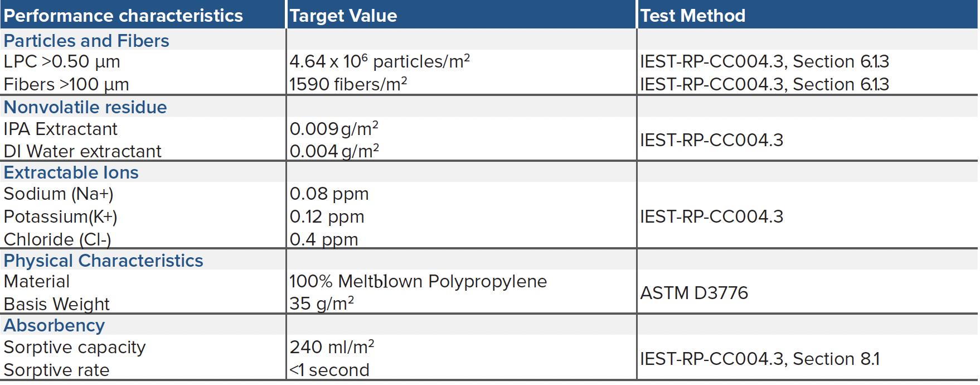Select the Nonvolatile residue section heading
The image size is (980, 385).
pos(85,107)
